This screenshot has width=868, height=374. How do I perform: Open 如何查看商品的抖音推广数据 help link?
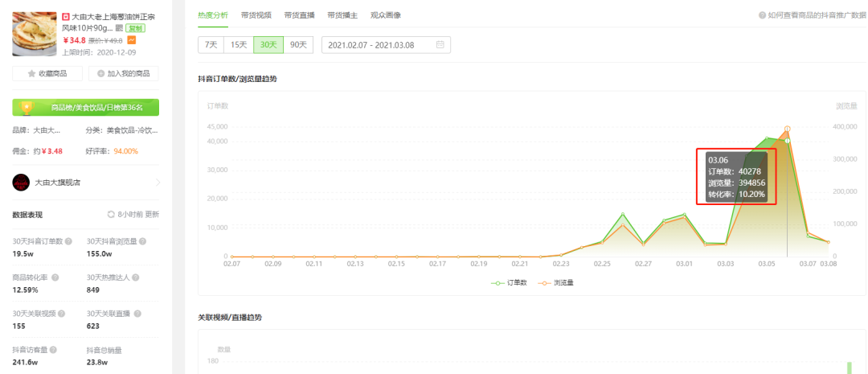[x=817, y=15]
